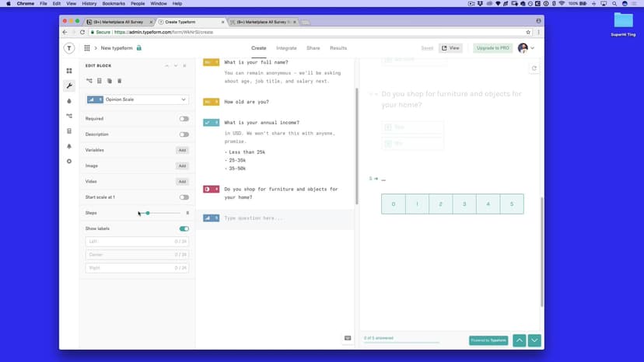This screenshot has width=644, height=362.
Task: Enable the Required toggle
Action: click(x=184, y=119)
